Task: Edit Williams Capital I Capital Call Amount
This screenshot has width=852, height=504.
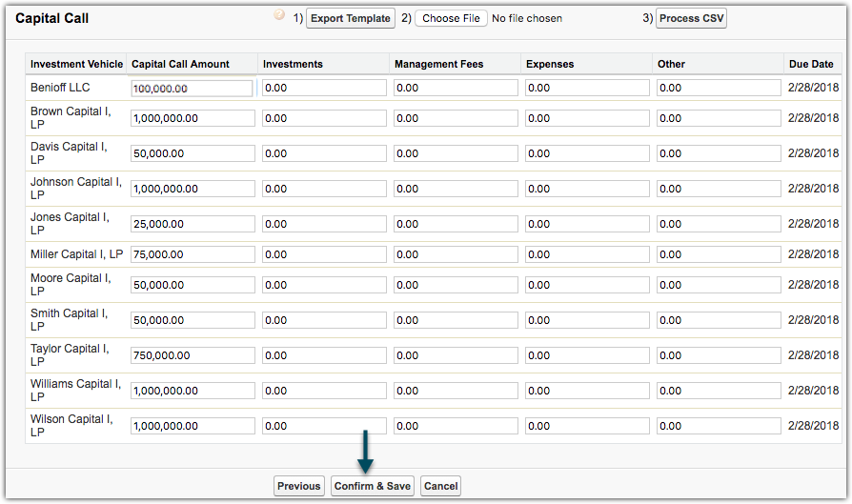Action: coord(193,391)
